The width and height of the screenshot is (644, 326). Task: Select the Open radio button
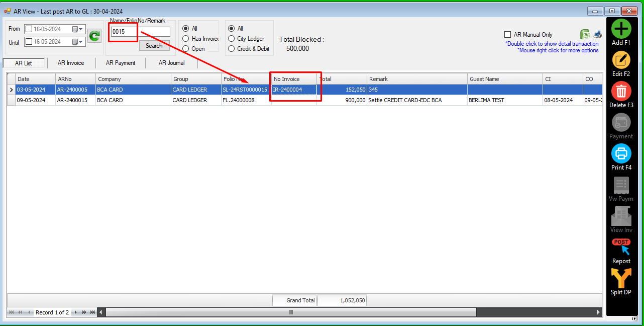tap(186, 49)
